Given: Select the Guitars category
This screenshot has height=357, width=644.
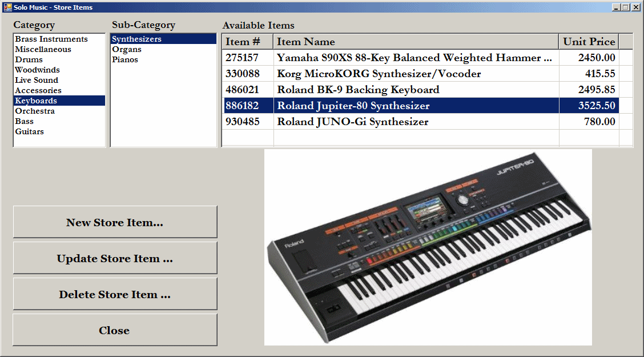Looking at the screenshot, I should [59, 131].
